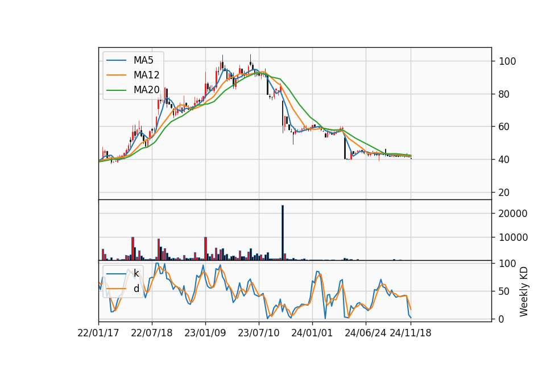The image size is (546, 392).
Task: Click the 22/07/18 date axis label
Action: 151,333
